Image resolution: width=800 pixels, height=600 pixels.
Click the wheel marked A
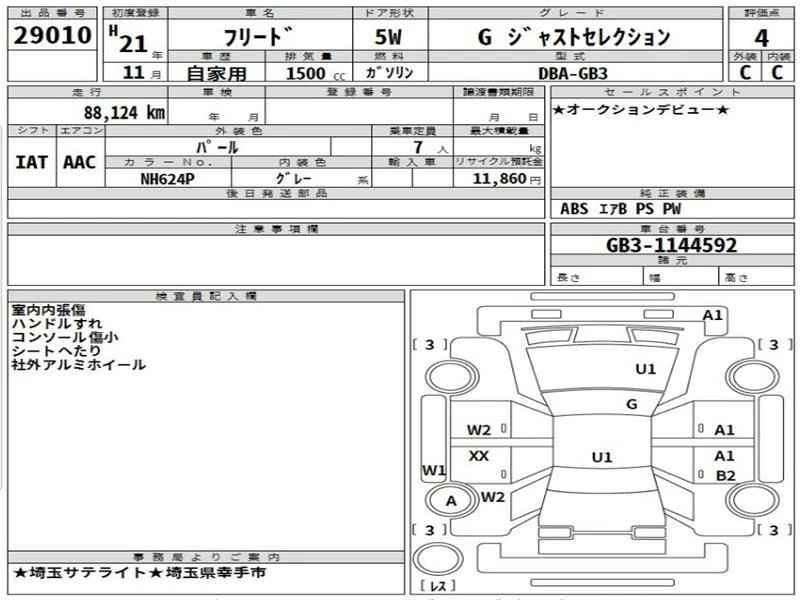(451, 501)
